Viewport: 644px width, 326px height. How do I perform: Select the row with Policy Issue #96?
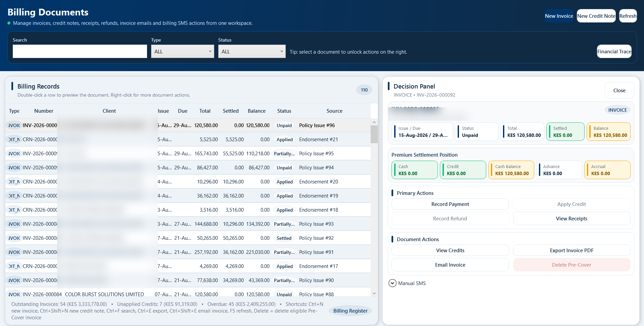[188, 125]
